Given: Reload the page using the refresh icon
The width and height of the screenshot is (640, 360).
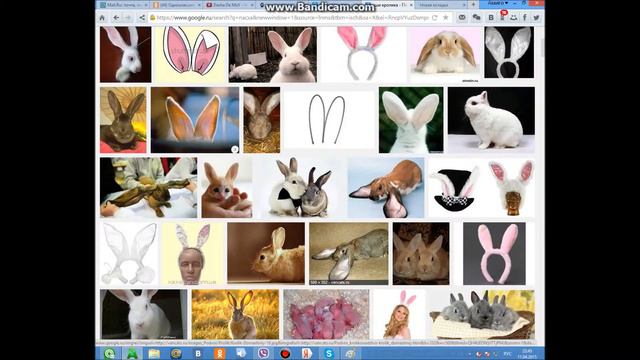Looking at the screenshot, I should click(x=435, y=18).
